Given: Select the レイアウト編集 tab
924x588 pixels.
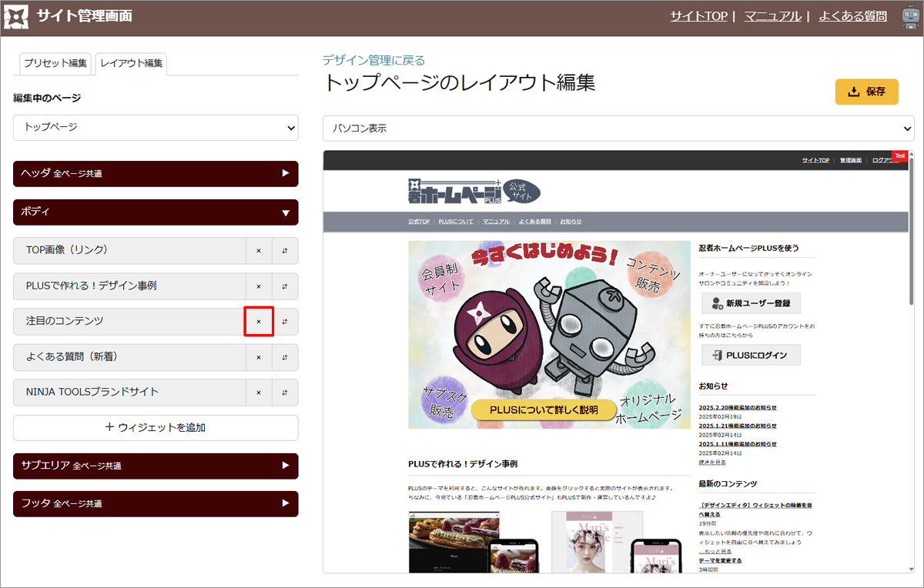Looking at the screenshot, I should 132,64.
